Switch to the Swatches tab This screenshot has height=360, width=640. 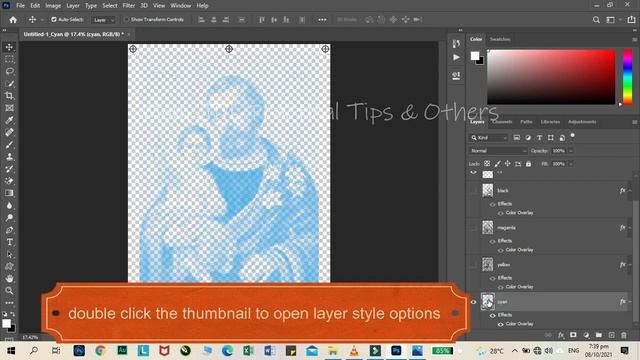[x=500, y=39]
